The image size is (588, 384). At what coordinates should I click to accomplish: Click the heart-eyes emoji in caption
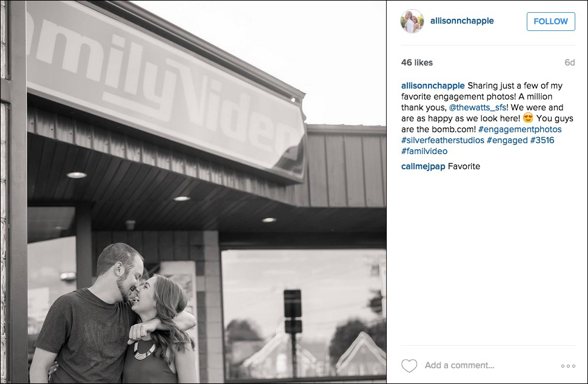click(528, 118)
